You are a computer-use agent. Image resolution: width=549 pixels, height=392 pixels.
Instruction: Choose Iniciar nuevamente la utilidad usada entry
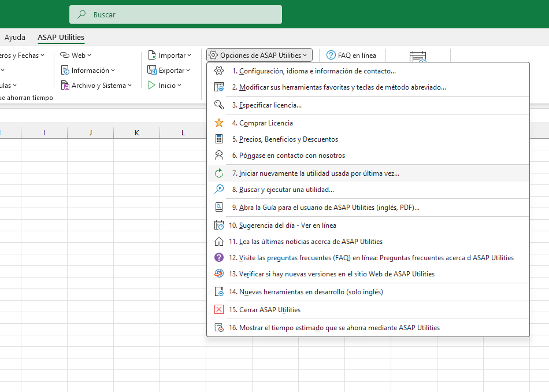tap(368, 173)
